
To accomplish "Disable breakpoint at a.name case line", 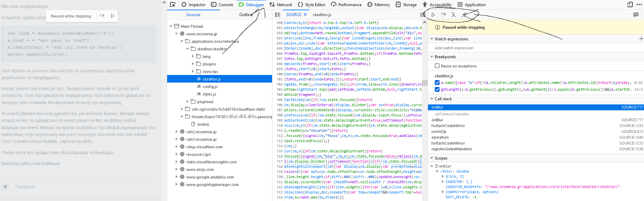I will point(437,83).
